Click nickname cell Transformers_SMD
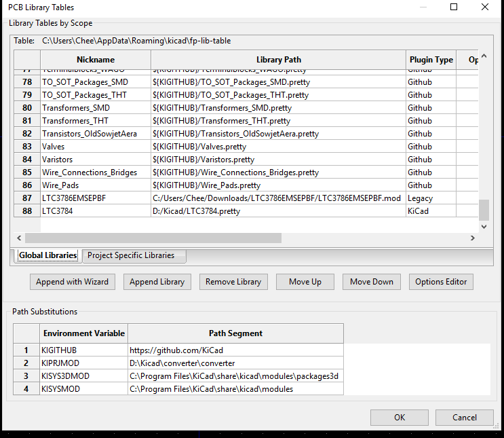The height and width of the screenshot is (438, 504). [96, 108]
